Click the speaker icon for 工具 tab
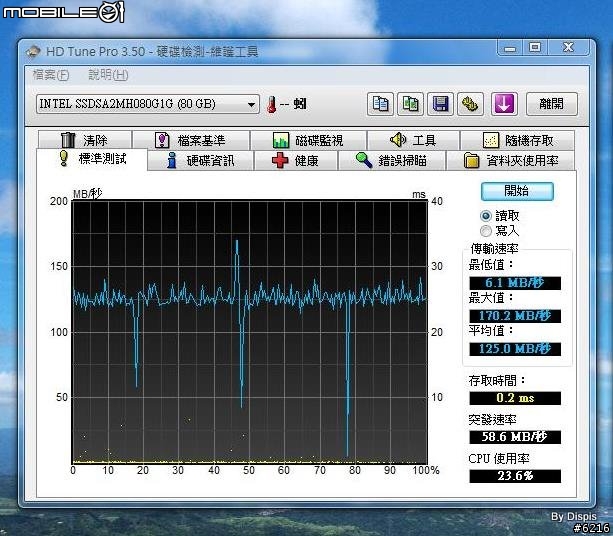The width and height of the screenshot is (613, 536). pyautogui.click(x=398, y=140)
